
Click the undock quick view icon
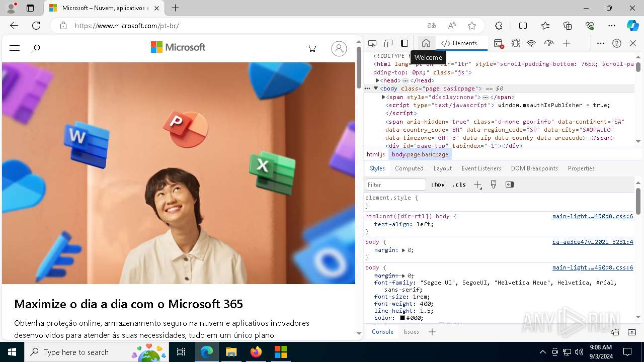(615, 332)
